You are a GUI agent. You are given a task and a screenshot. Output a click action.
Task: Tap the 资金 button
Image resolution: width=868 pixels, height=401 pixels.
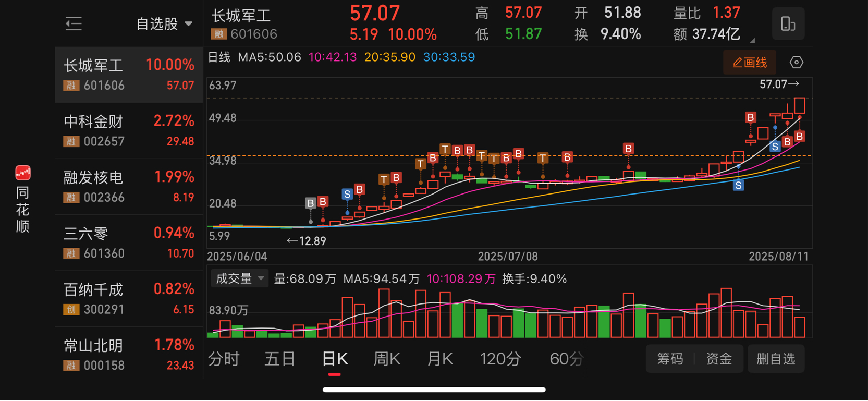coord(719,359)
